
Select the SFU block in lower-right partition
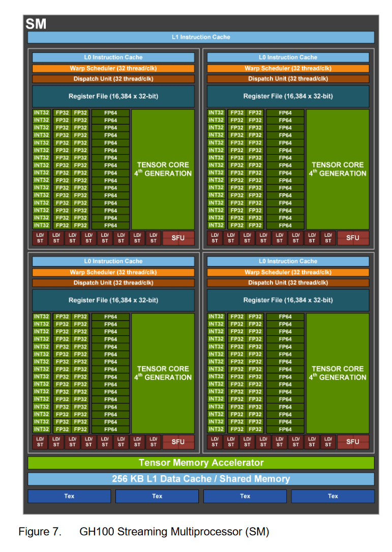coord(353,442)
